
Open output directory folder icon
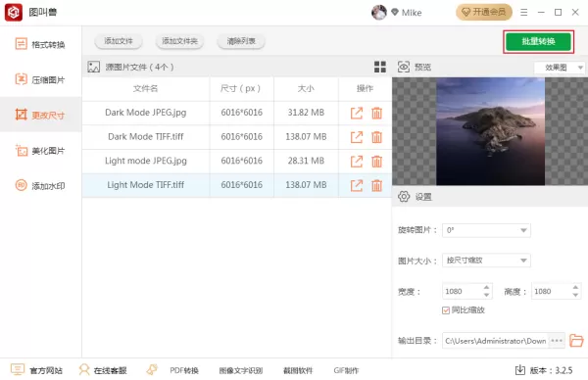576,340
